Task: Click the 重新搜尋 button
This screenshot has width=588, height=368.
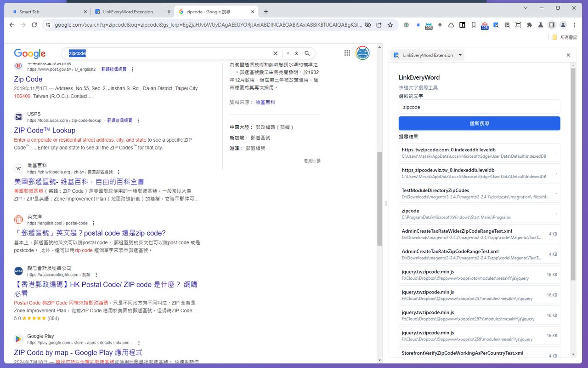Action: [x=479, y=123]
